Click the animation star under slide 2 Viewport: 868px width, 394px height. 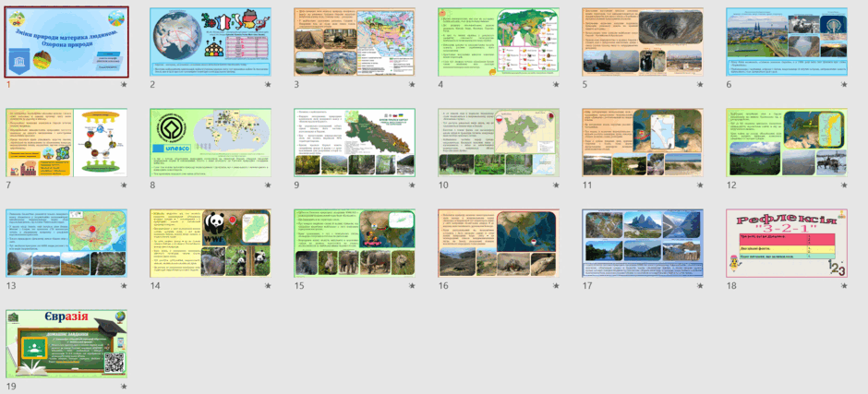coord(268,85)
